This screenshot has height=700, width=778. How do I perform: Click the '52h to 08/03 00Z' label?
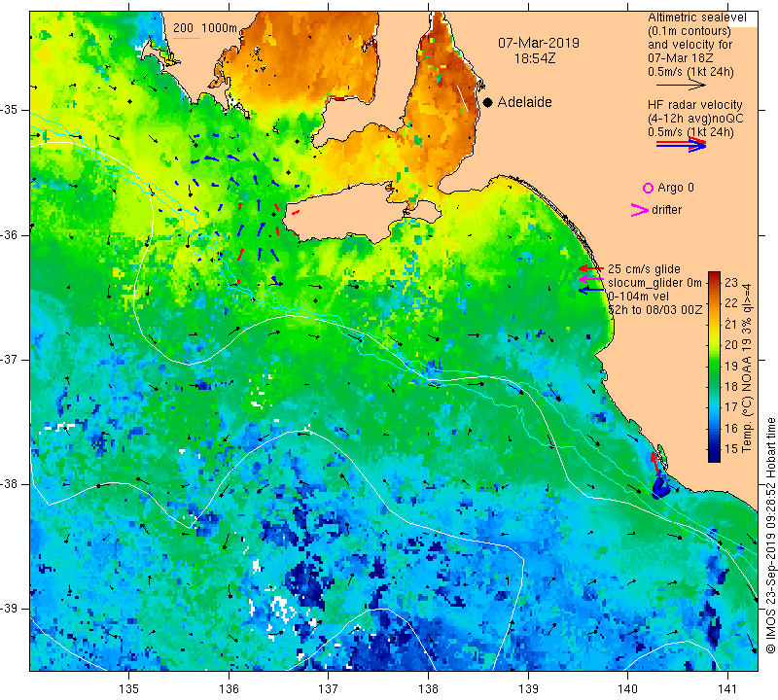[x=655, y=309]
